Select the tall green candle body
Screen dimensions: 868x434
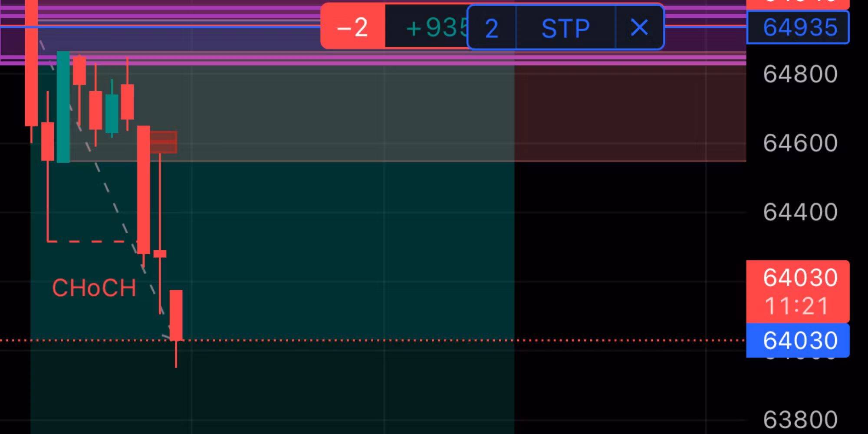(x=63, y=106)
